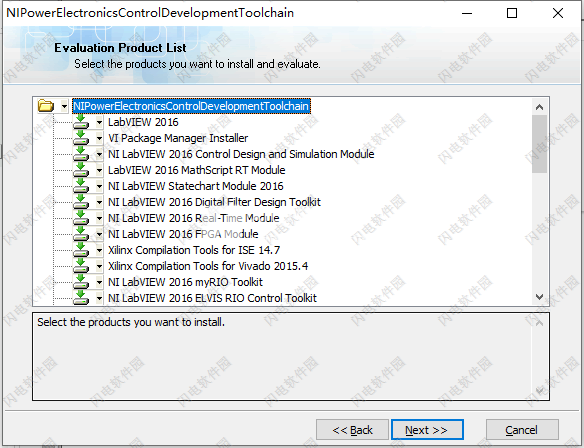
Task: Click install icon for Digital Filter Design Toolkit
Action: 81,202
